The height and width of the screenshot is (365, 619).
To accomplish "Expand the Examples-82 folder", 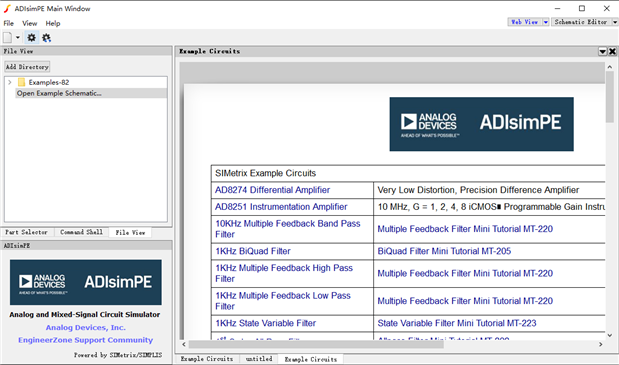I will pyautogui.click(x=10, y=82).
